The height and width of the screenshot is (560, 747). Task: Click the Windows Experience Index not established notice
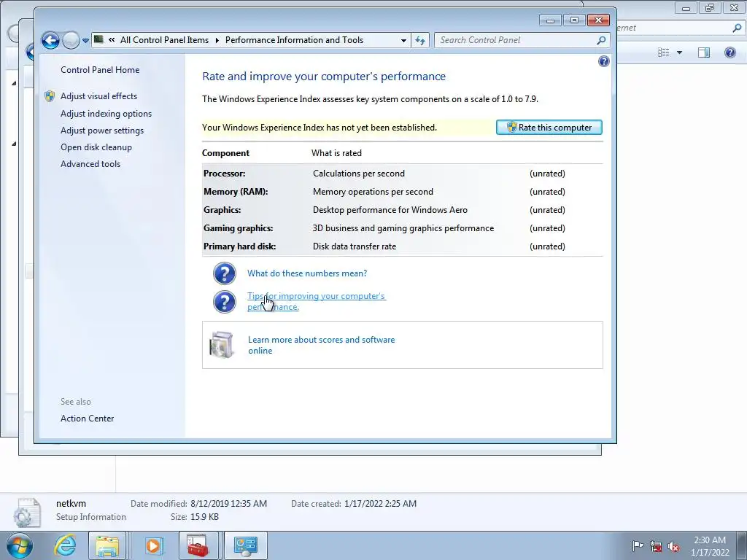tap(320, 128)
